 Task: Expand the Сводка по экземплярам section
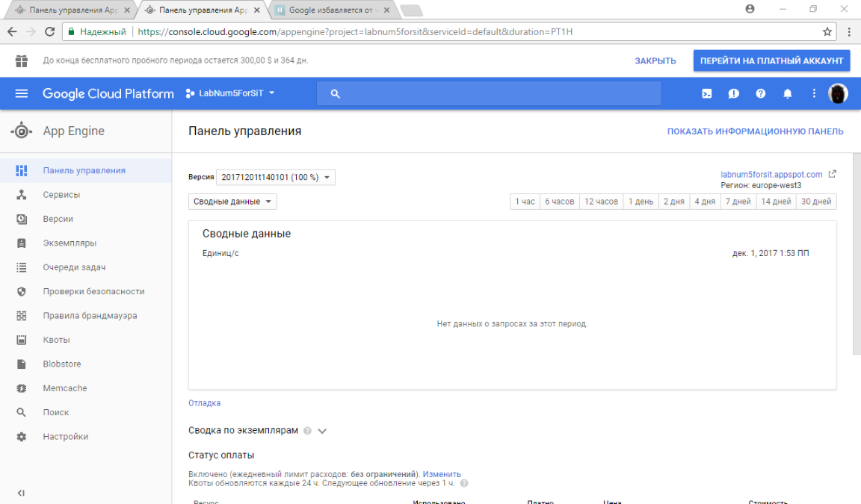(322, 431)
